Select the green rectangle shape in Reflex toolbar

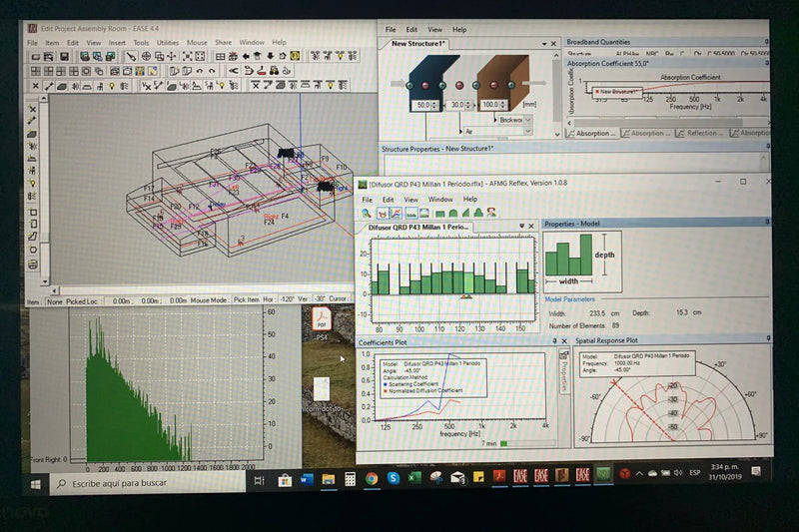click(440, 214)
